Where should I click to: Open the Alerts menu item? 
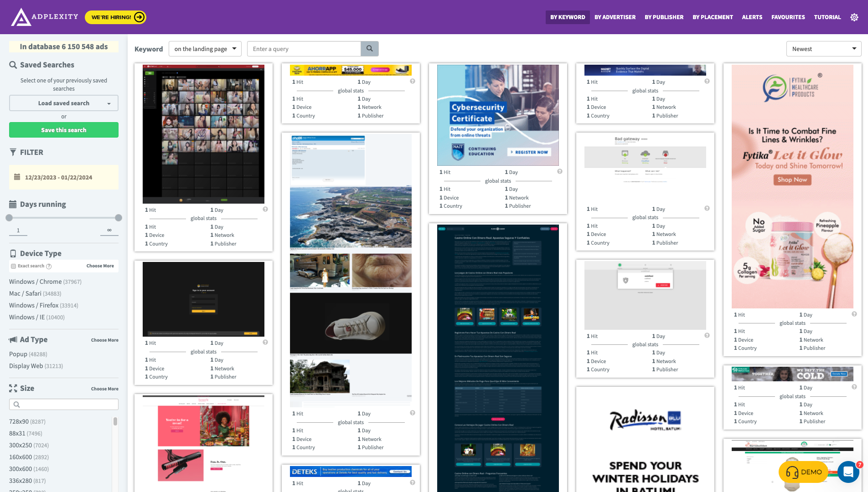click(752, 17)
